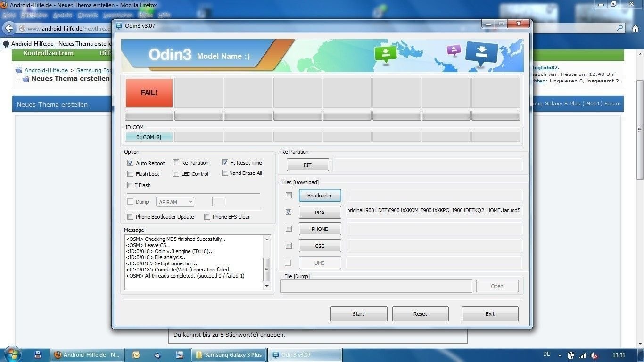Enable Re-Partition option checkbox
Image resolution: width=644 pixels, height=362 pixels.
(x=176, y=163)
